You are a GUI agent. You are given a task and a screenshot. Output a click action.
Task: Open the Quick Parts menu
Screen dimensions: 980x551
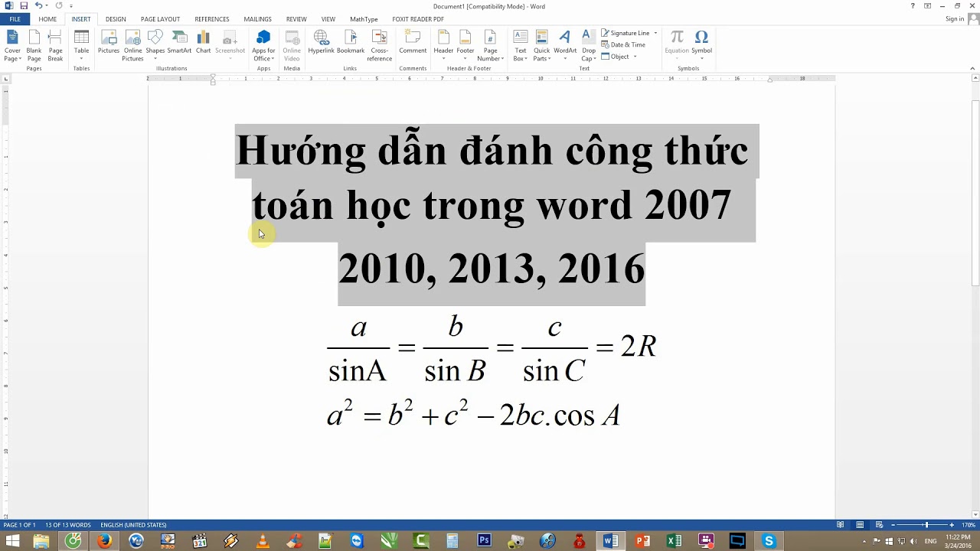coord(541,46)
